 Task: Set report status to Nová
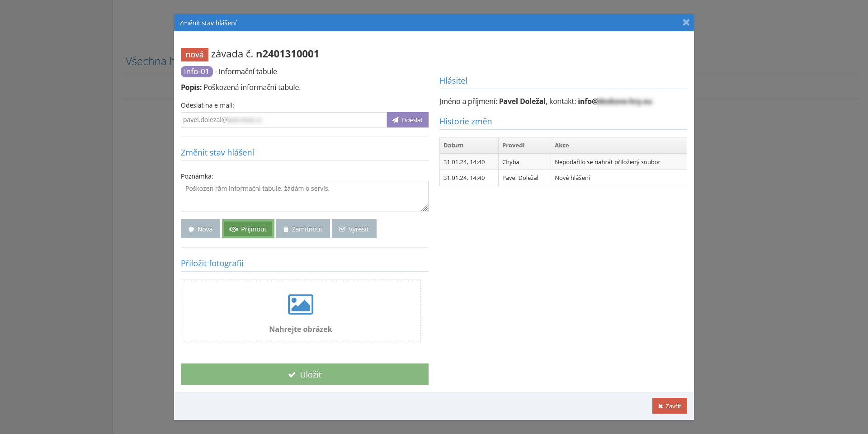click(x=200, y=229)
